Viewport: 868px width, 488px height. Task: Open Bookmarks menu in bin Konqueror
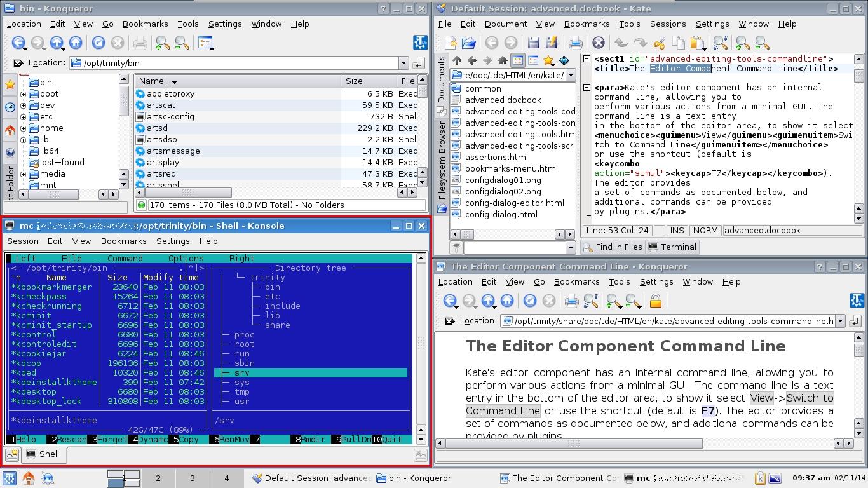(x=145, y=24)
